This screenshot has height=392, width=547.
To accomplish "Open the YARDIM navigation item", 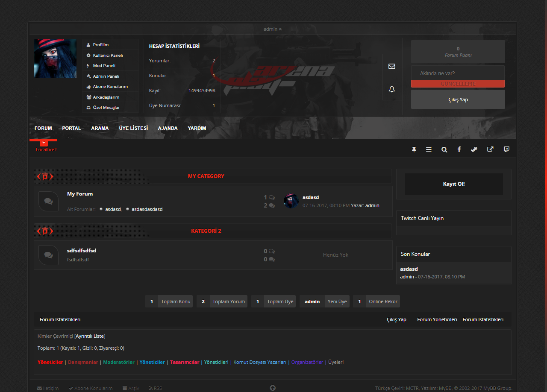I will 197,128.
